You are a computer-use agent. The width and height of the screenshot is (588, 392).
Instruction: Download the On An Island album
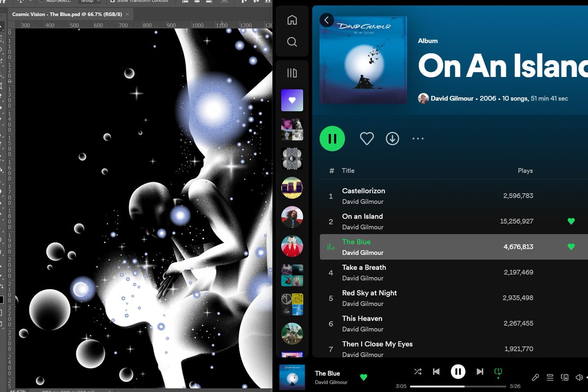pos(392,139)
